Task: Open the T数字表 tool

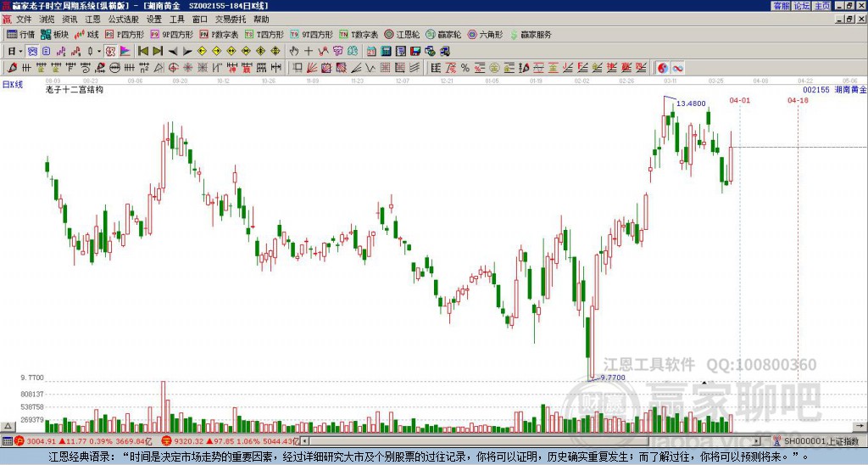Action: [x=359, y=34]
